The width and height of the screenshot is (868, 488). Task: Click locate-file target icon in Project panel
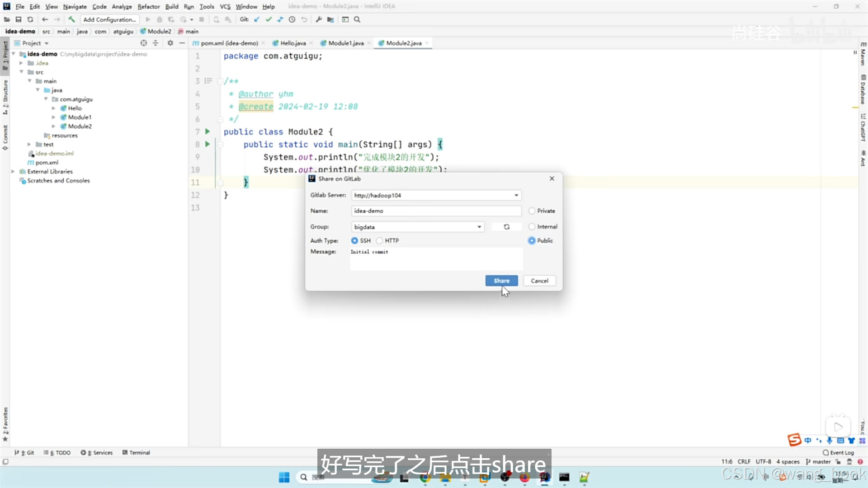(144, 43)
